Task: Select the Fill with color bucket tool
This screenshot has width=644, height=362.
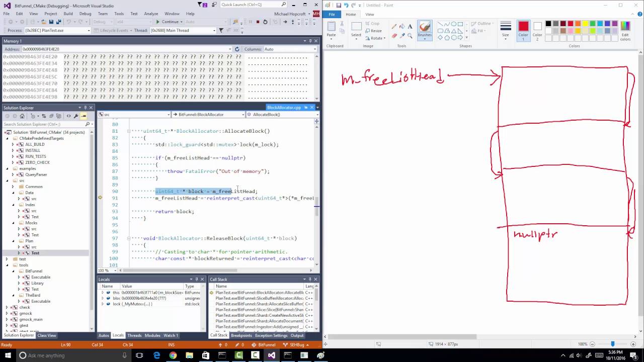Action: (x=402, y=27)
